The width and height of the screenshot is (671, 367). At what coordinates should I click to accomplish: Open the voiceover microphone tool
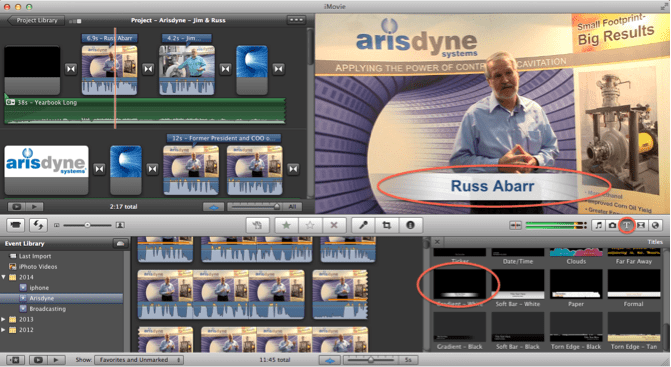pyautogui.click(x=363, y=225)
